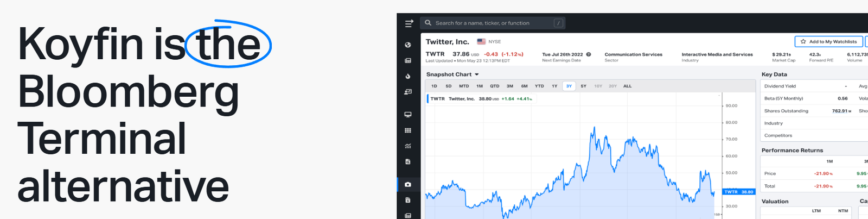Focus the name or ticker search field
The width and height of the screenshot is (868, 219).
pyautogui.click(x=488, y=23)
